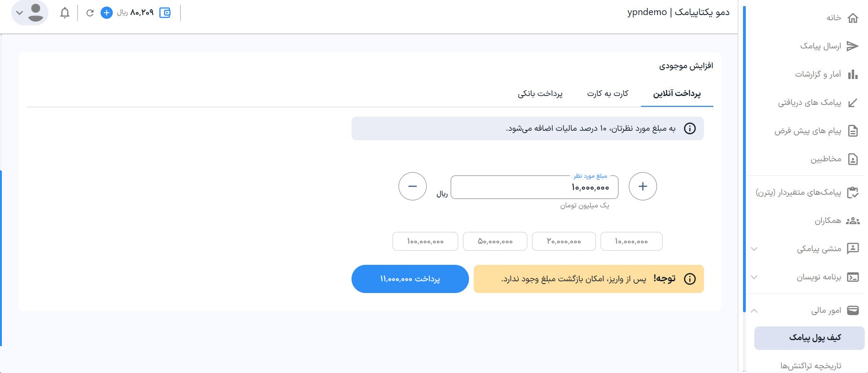Viewport: 868px width, 373px height.
Task: Click the blue add-credit plus icon
Action: (x=107, y=13)
